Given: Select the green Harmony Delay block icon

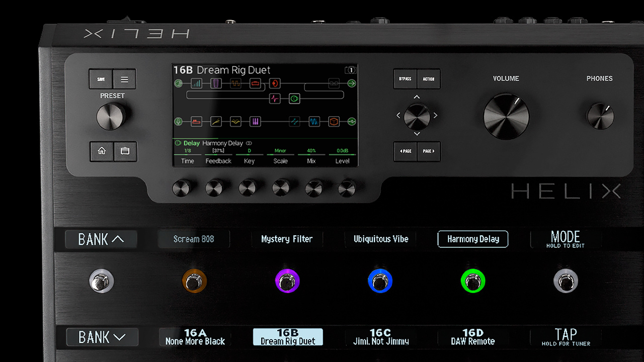Looking at the screenshot, I should coord(294,99).
